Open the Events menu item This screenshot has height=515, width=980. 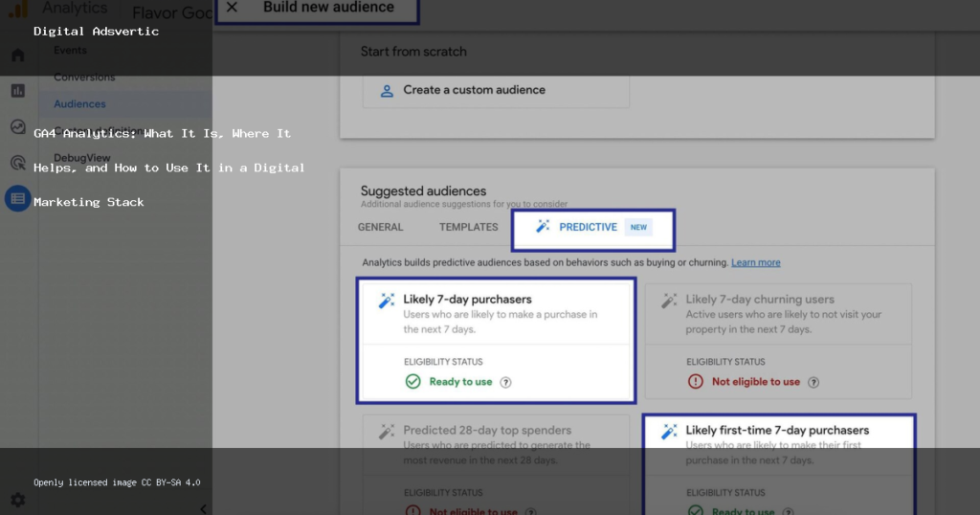(x=70, y=50)
